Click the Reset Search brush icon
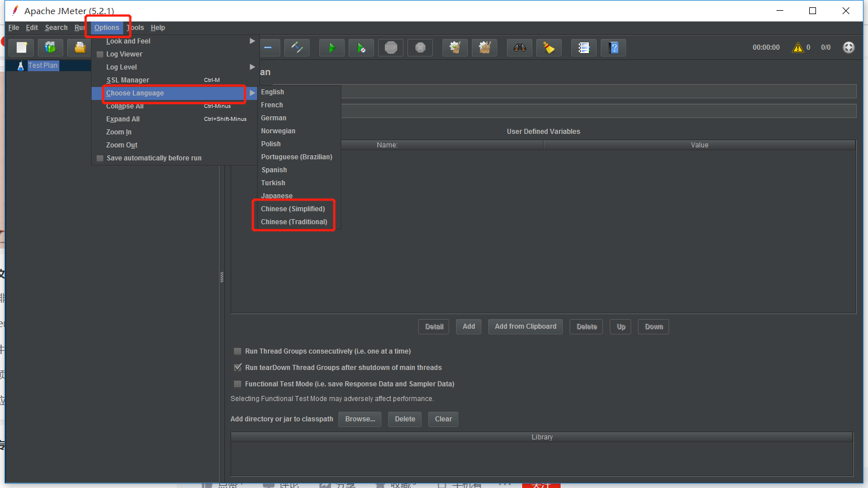Screen dimensions: 868x488 [x=549, y=47]
